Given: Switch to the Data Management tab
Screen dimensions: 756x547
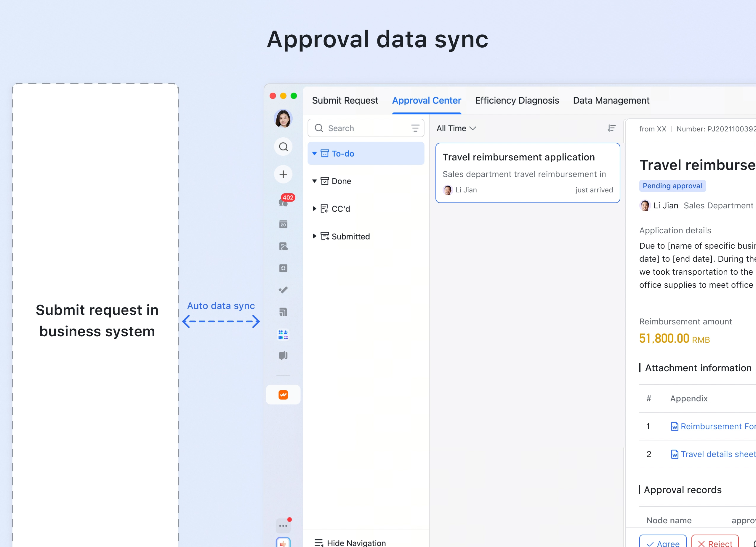Looking at the screenshot, I should pos(611,100).
